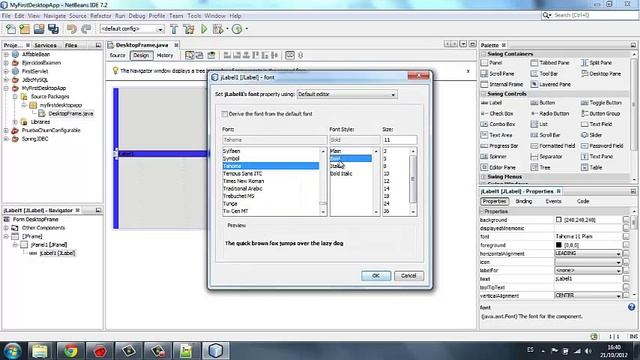Choose Bold Italic font style
The width and height of the screenshot is (640, 360).
point(341,174)
